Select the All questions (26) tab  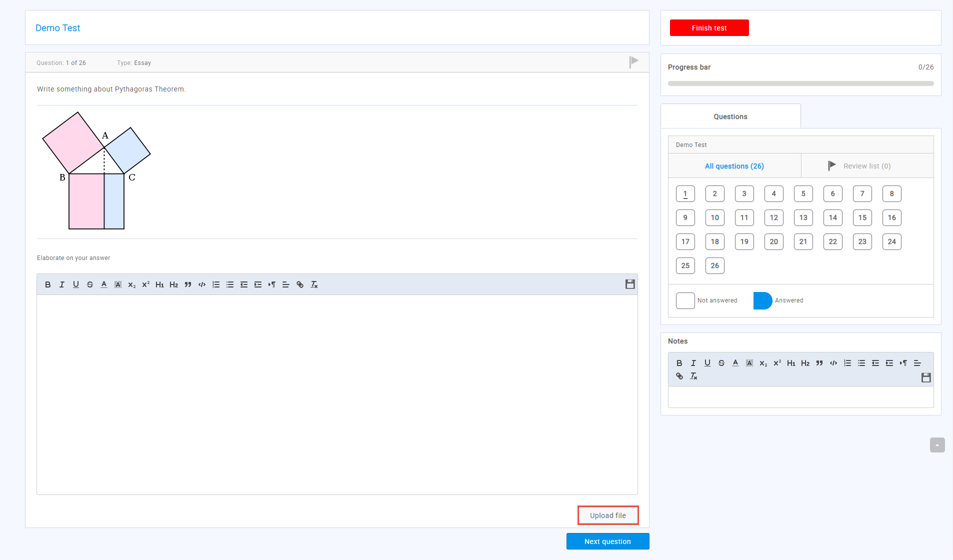(x=734, y=166)
